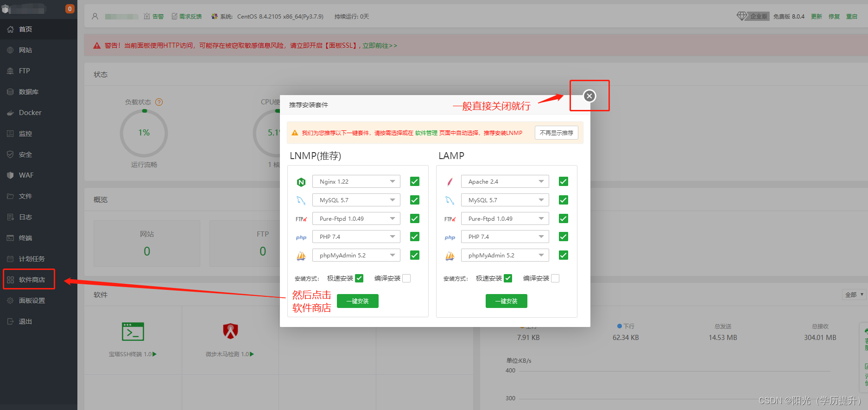Open LNMP Pure-Ftpd 1.0.49 dropdown
The image size is (868, 410).
[356, 218]
